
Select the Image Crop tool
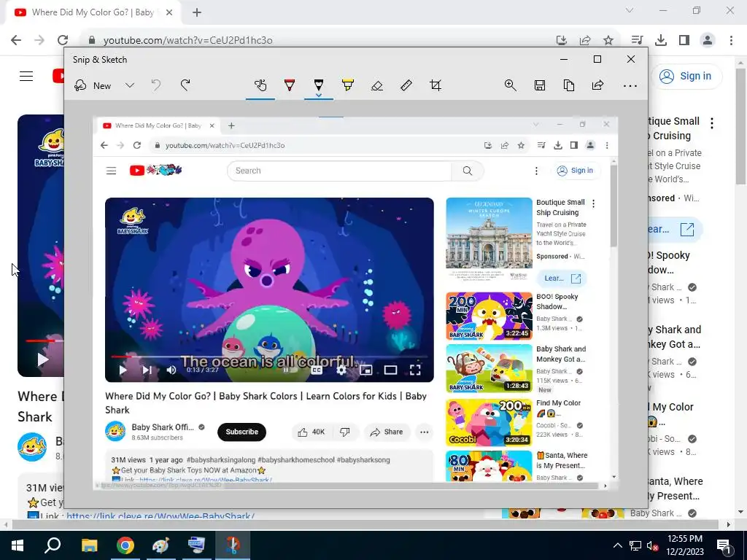click(x=436, y=86)
